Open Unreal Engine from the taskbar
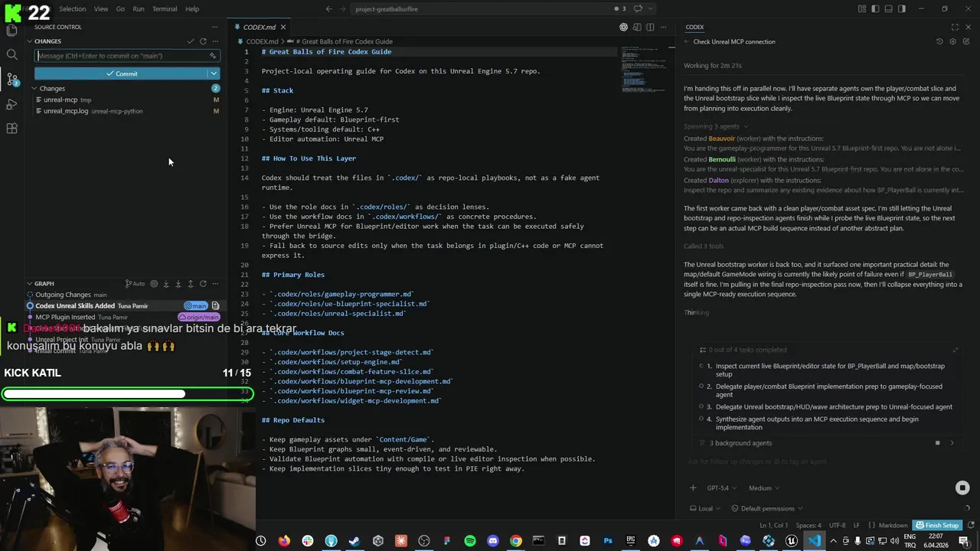Image resolution: width=980 pixels, height=551 pixels. click(792, 541)
